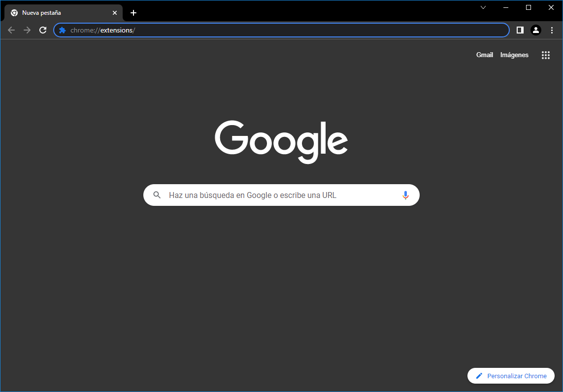The image size is (563, 392).
Task: Open the profile avatar menu
Action: pos(536,30)
